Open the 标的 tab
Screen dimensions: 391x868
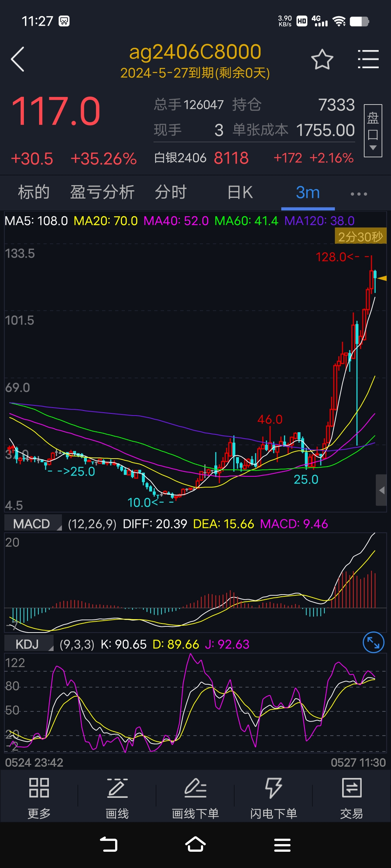point(34,192)
